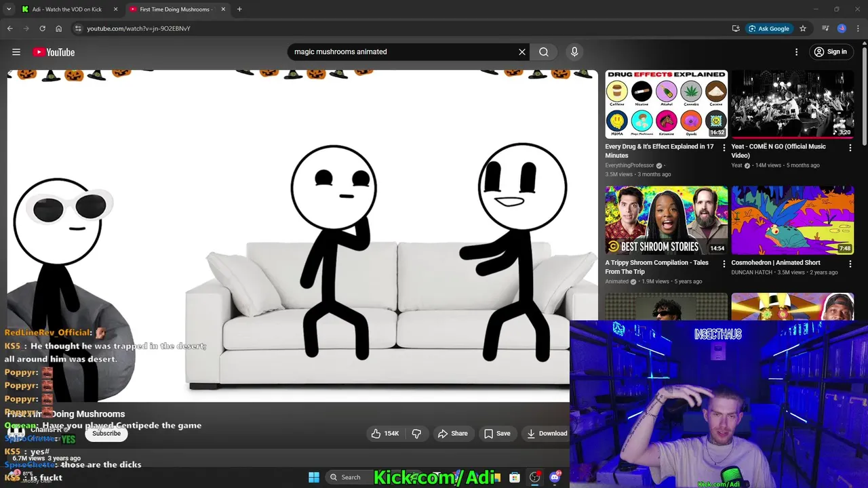This screenshot has width=868, height=488.
Task: Go back in browser history
Action: pos(9,28)
